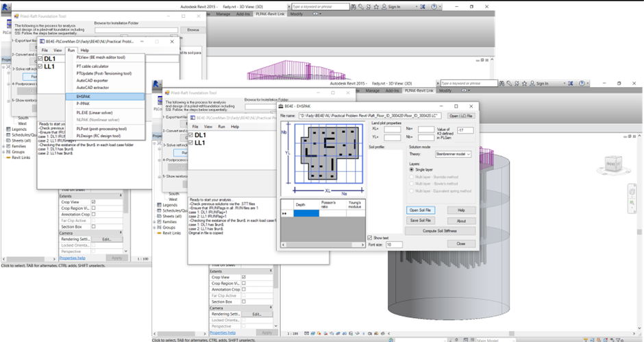
Task: Click the highlighted Depth cell in soil table
Action: [306, 213]
